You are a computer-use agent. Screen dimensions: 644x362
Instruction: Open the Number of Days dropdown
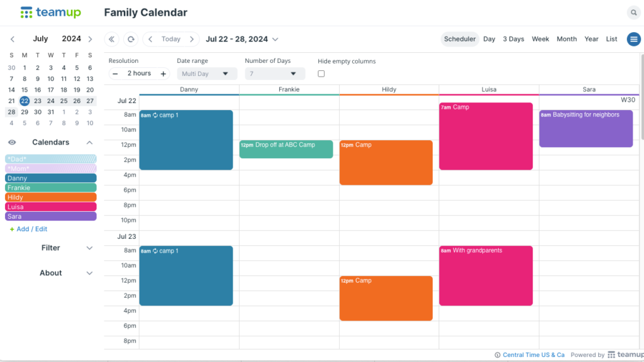[275, 73]
